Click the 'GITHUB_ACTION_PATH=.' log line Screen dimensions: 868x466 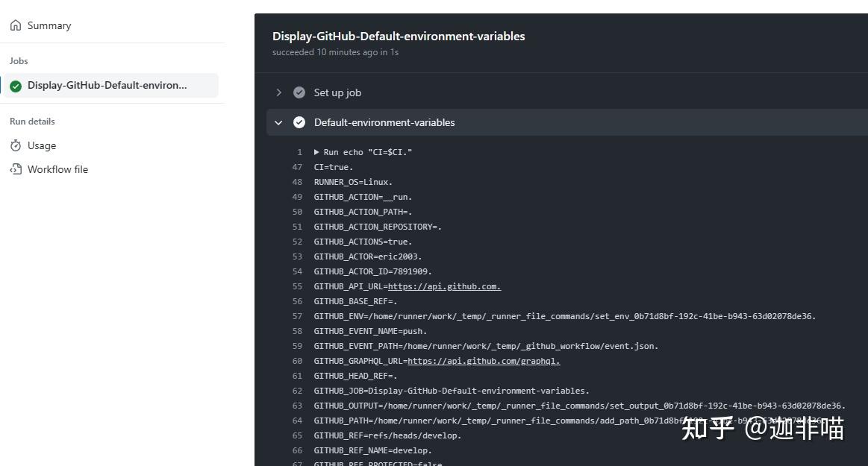(x=363, y=212)
